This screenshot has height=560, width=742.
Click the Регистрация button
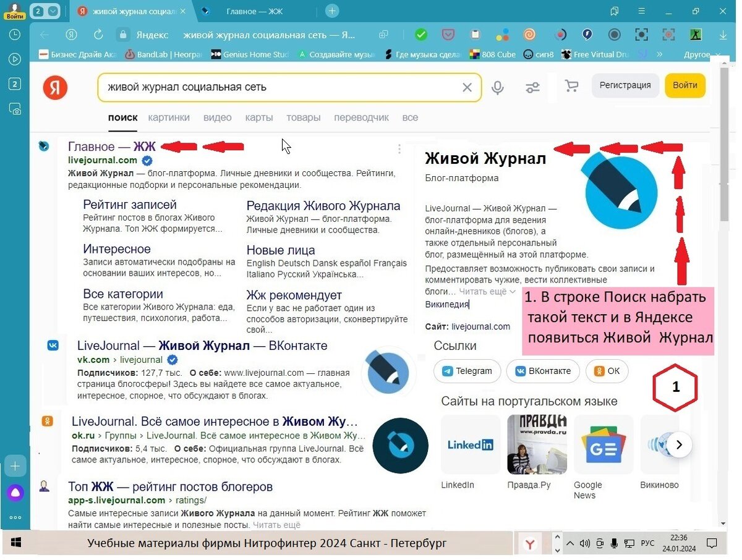[625, 85]
